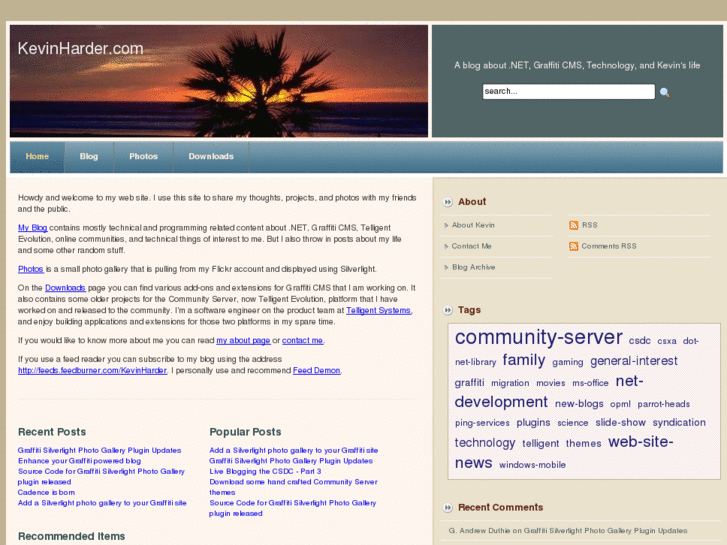Select the slide-show tag
This screenshot has height=545, width=727.
pyautogui.click(x=620, y=423)
